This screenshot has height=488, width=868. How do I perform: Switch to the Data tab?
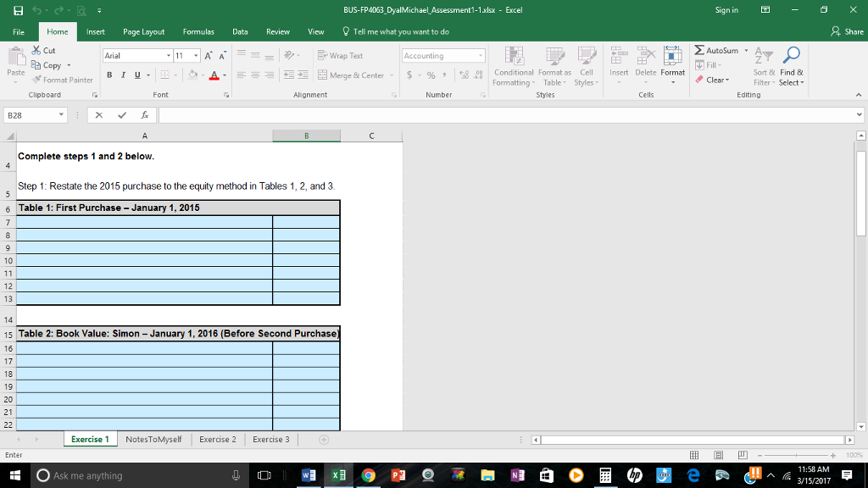click(x=240, y=32)
